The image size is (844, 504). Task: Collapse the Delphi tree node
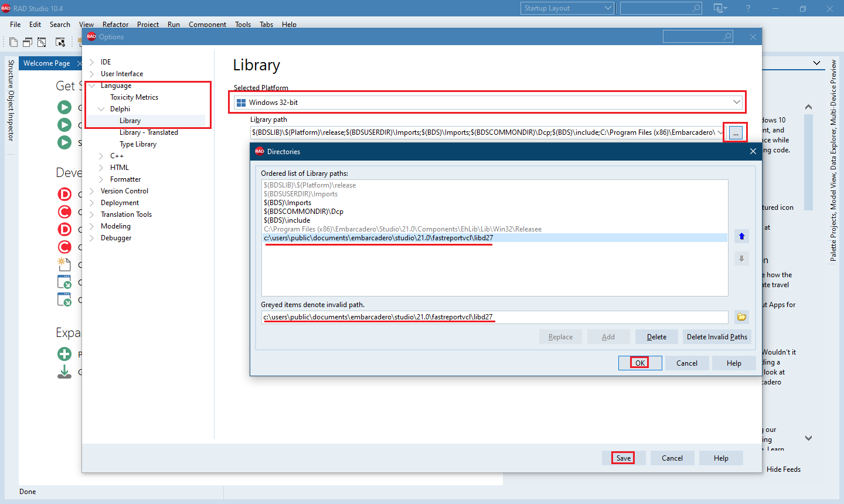tap(101, 109)
